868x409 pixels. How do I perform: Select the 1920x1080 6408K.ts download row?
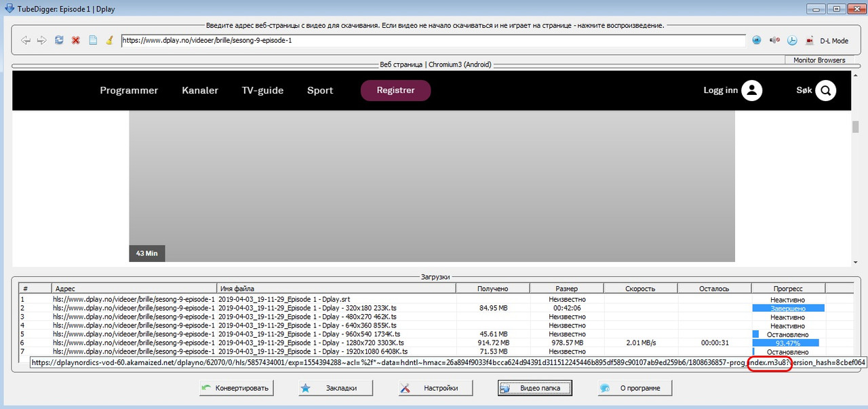tap(437, 352)
